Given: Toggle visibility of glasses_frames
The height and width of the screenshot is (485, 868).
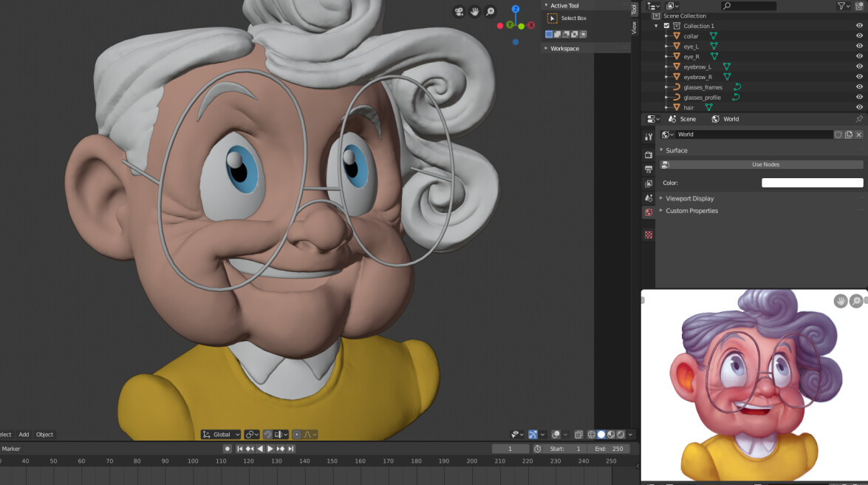Looking at the screenshot, I should (859, 87).
